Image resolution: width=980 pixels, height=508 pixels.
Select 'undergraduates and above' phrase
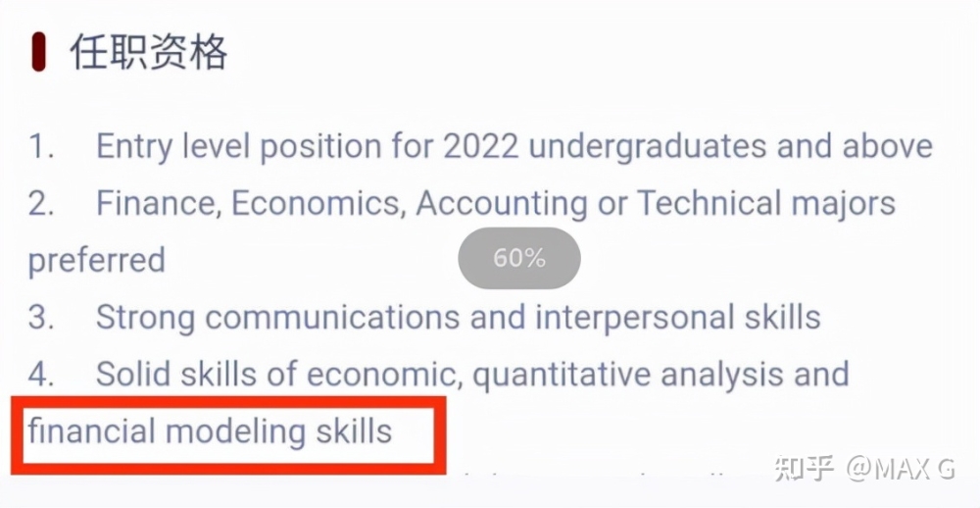tap(731, 148)
